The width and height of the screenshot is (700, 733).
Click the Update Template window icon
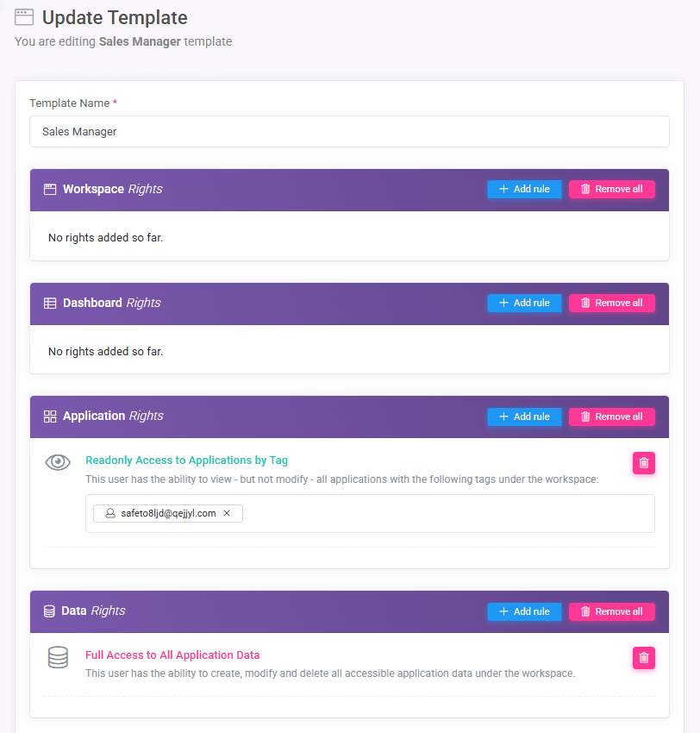pos(24,17)
